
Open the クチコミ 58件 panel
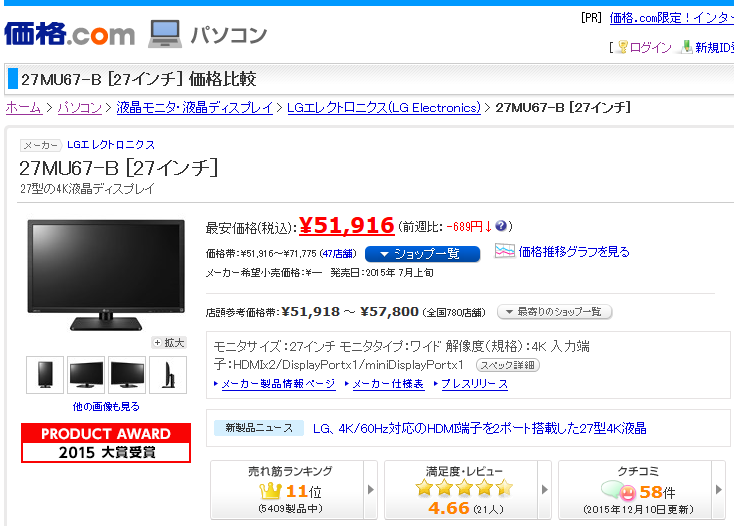[635, 490]
